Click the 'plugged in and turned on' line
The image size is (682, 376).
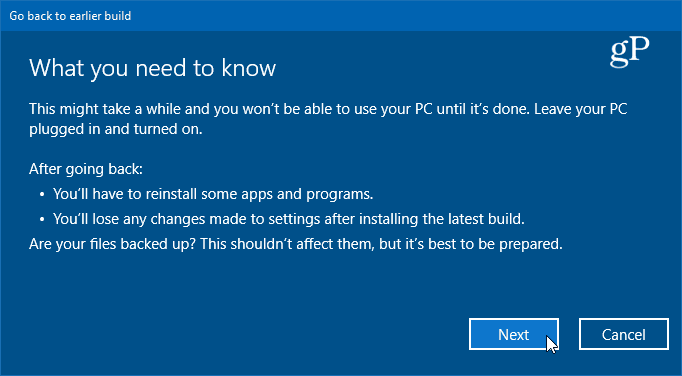pyautogui.click(x=116, y=130)
